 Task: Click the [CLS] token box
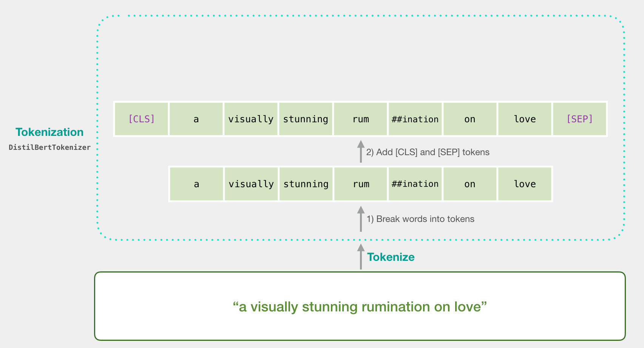pyautogui.click(x=141, y=119)
